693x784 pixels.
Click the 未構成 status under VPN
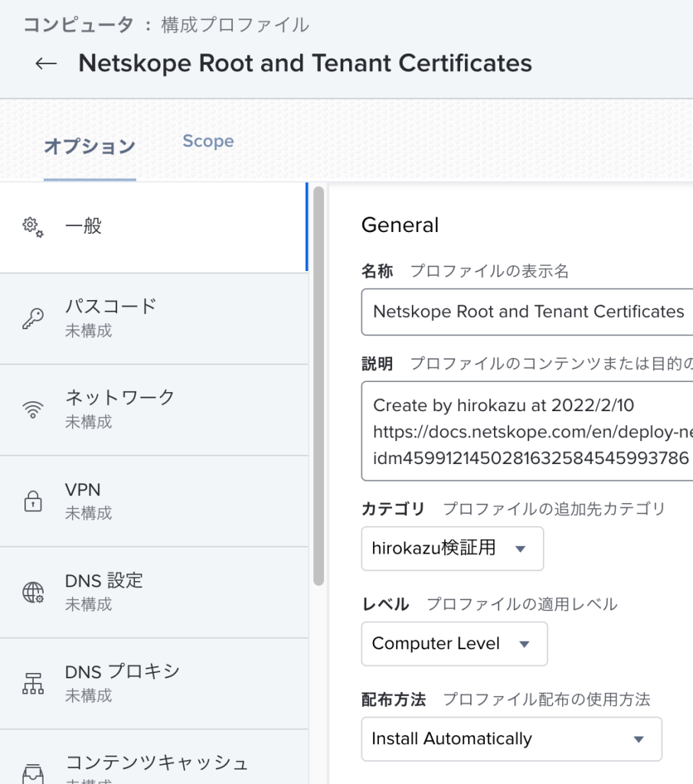(x=89, y=513)
